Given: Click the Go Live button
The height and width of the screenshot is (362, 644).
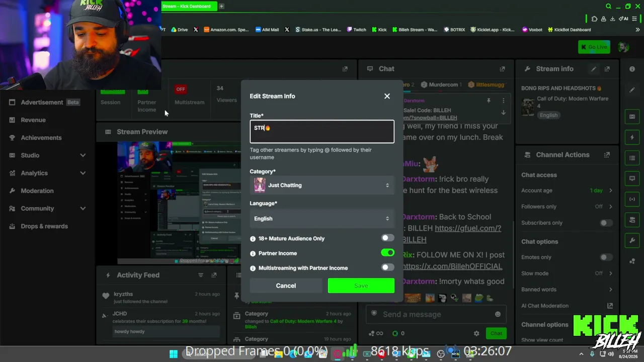Looking at the screenshot, I should click(594, 47).
